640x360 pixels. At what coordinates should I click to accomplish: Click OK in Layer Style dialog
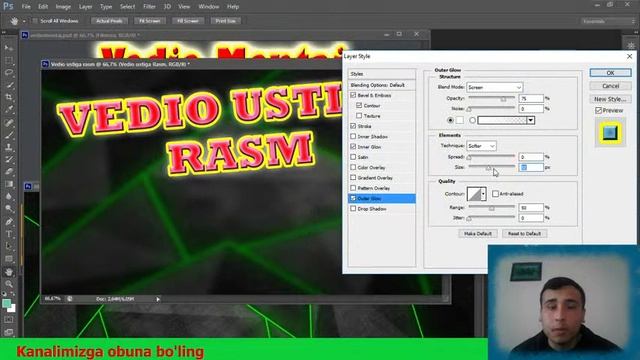coord(610,73)
